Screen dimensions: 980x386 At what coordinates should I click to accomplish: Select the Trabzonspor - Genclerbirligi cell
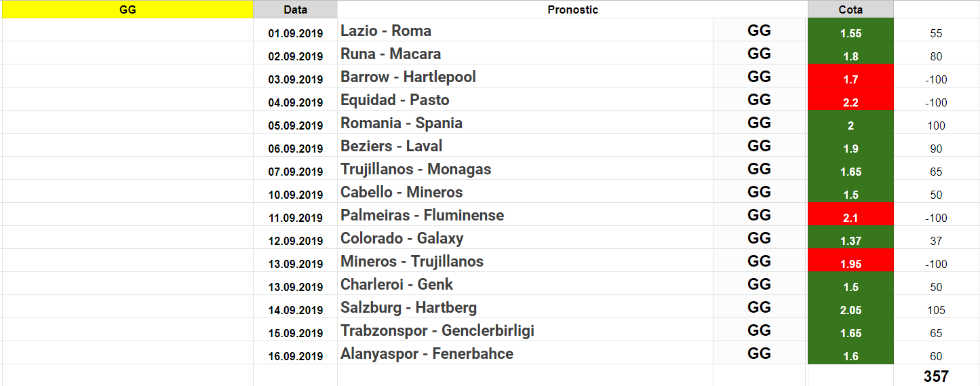pyautogui.click(x=525, y=330)
